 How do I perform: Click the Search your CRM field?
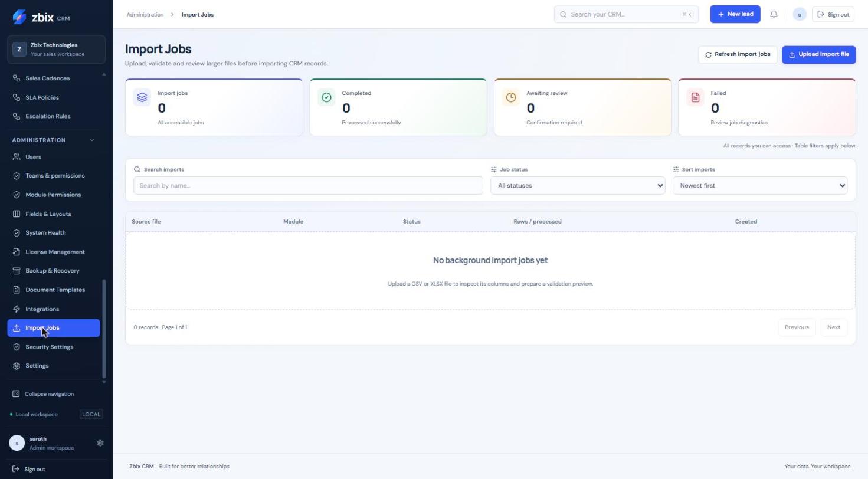(x=626, y=14)
